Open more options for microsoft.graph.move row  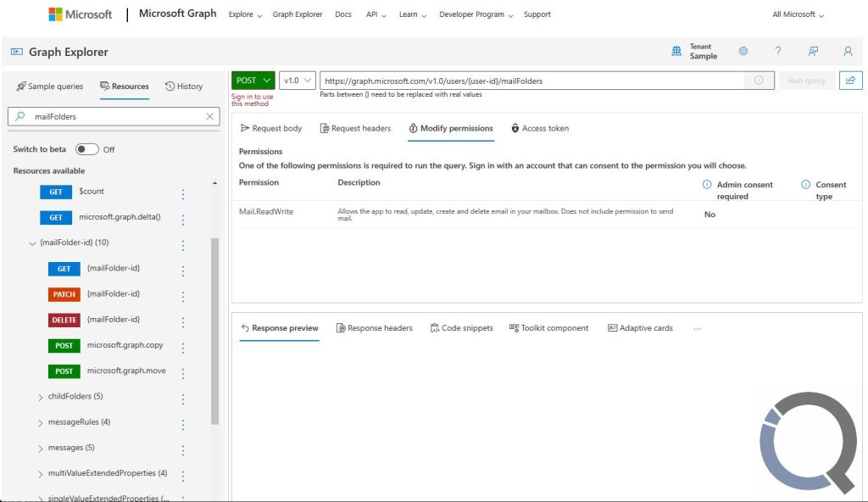[x=183, y=373]
